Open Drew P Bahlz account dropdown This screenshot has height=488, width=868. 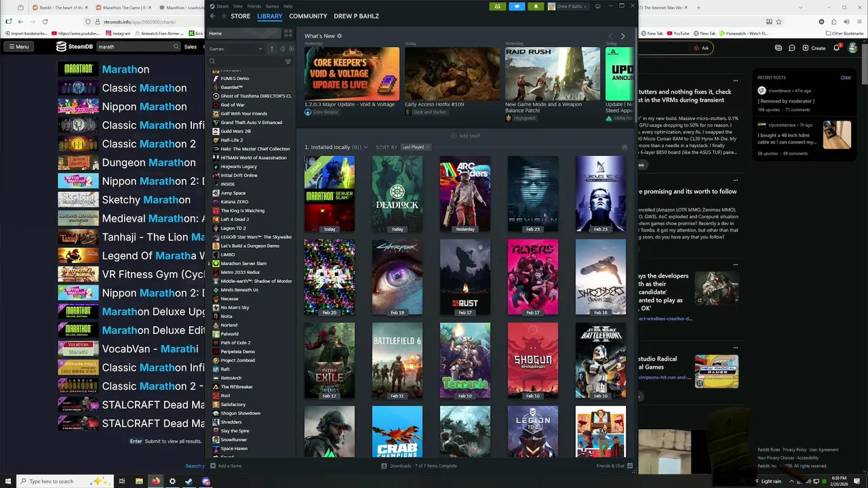(x=569, y=6)
